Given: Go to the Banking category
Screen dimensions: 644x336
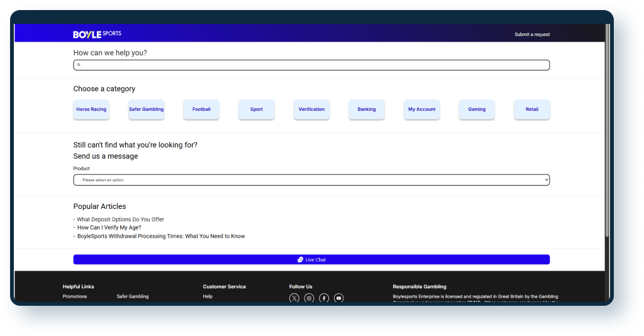Looking at the screenshot, I should click(367, 109).
